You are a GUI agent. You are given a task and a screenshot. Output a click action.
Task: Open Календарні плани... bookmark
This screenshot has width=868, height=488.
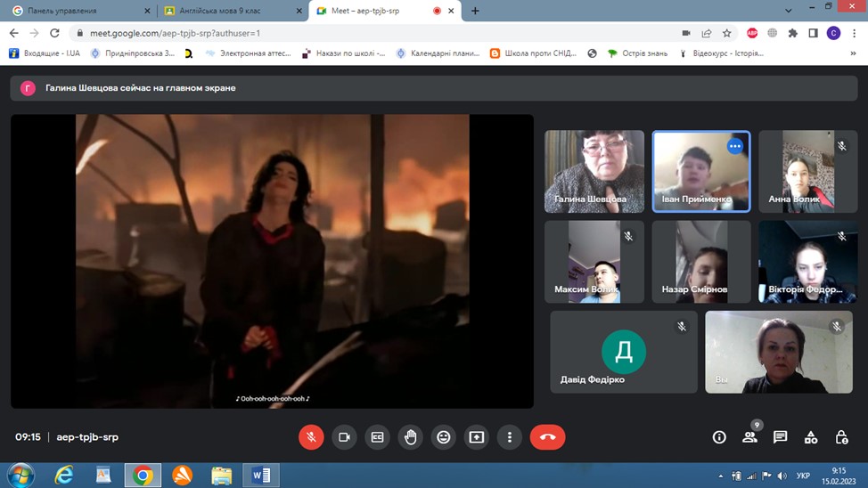coord(438,53)
